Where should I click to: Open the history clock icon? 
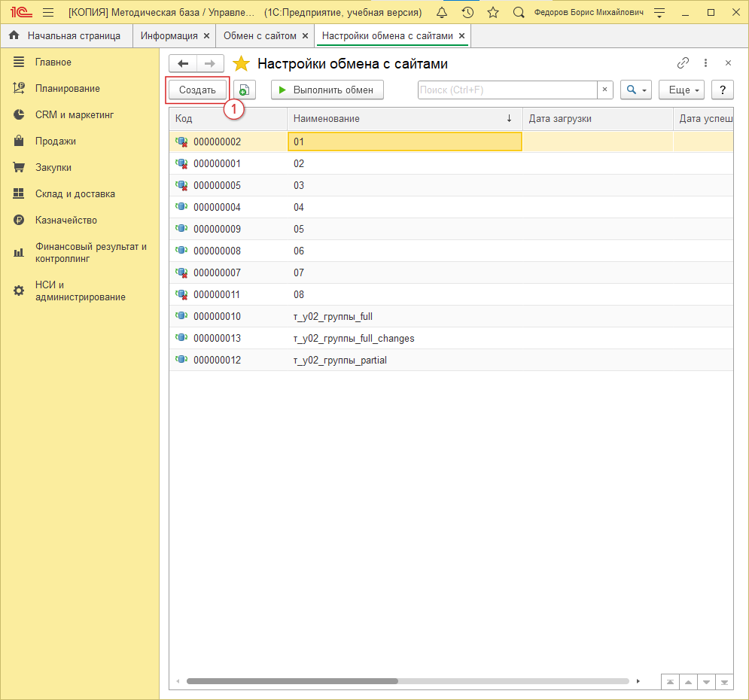[x=467, y=13]
